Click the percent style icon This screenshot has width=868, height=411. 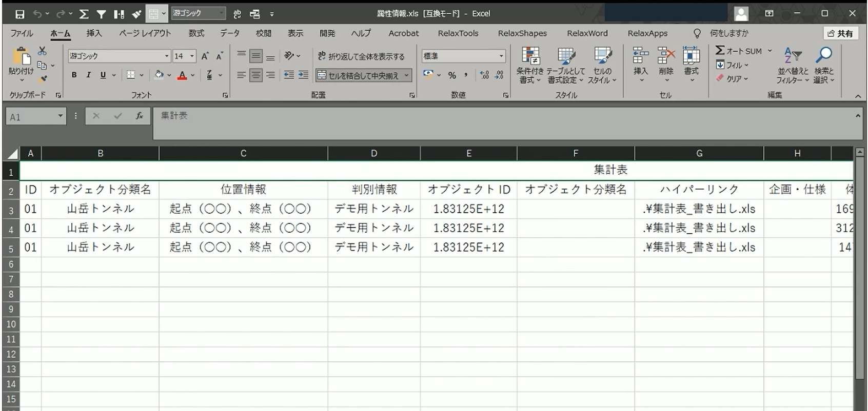(452, 75)
